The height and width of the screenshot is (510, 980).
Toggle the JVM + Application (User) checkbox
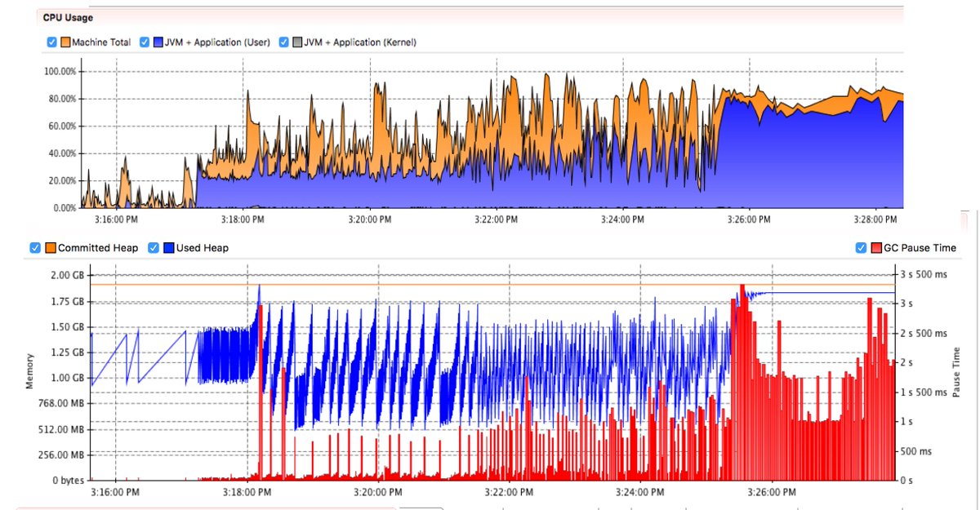point(145,42)
